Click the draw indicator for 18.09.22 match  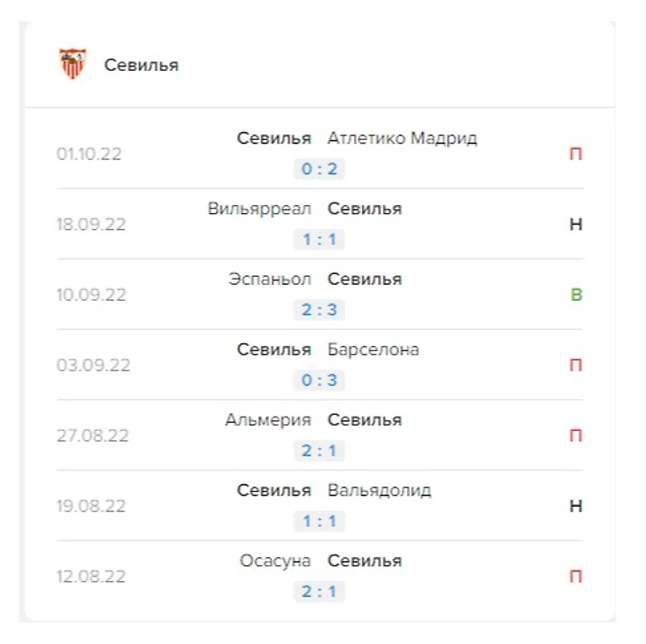[575, 225]
